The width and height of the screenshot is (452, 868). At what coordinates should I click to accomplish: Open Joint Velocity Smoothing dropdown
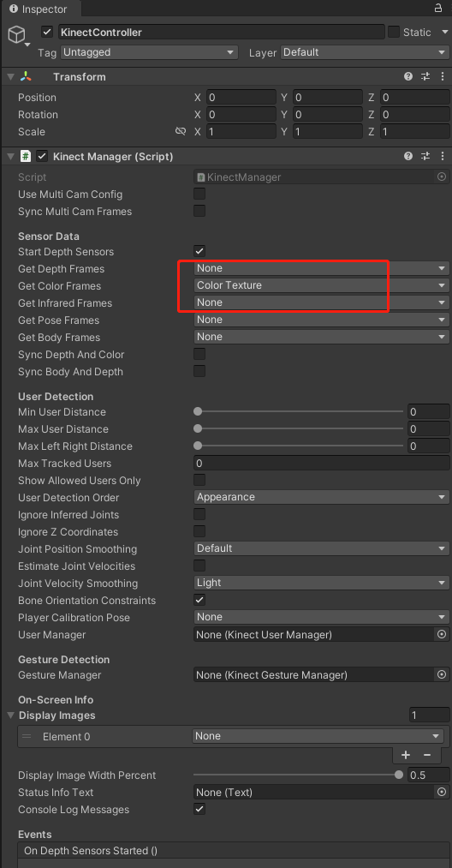[321, 583]
